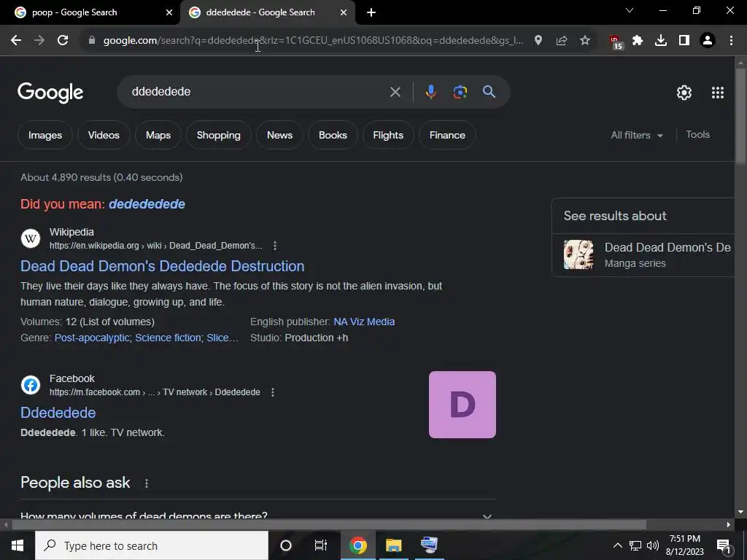
Task: Open Chrome three-dot menu
Action: pyautogui.click(x=731, y=41)
